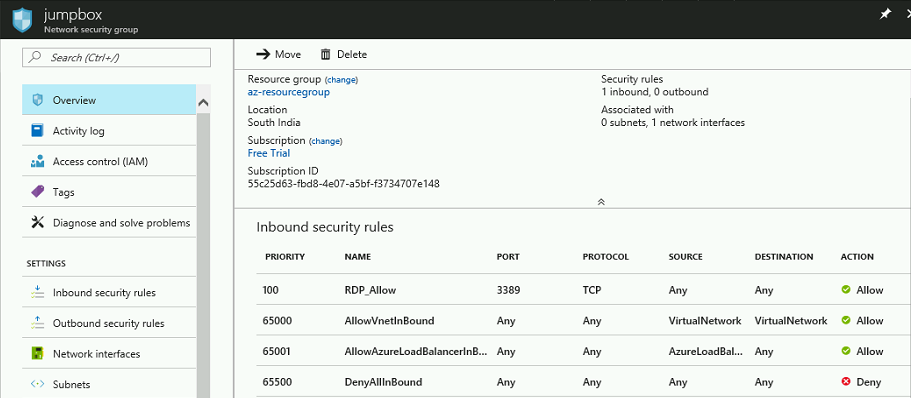Open the Activity log menu item

109,131
